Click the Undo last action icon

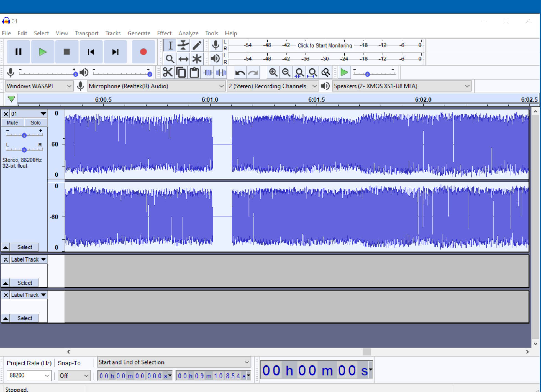click(x=239, y=73)
